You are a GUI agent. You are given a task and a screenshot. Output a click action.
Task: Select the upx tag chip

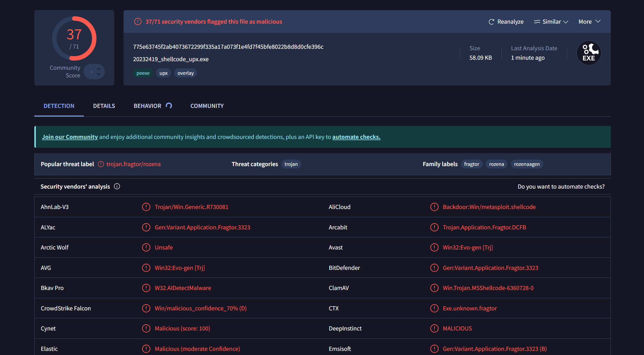[163, 73]
